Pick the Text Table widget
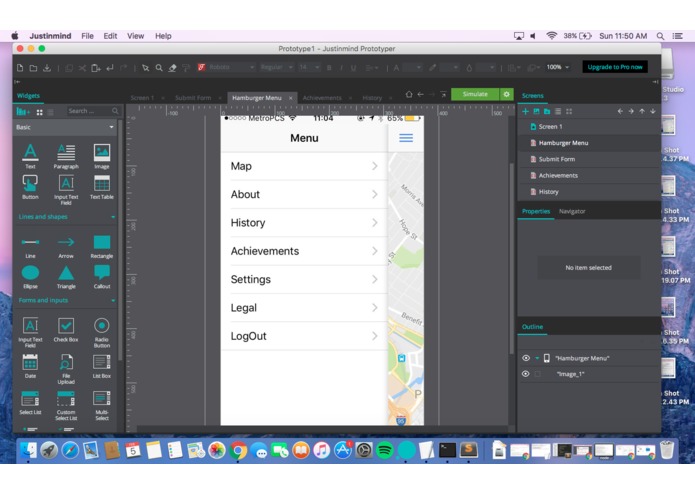This screenshot has width=695, height=494. coord(102,187)
